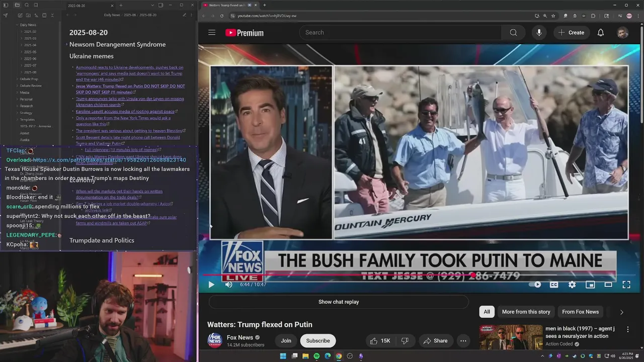The image size is (644, 362).
Task: Focus the YouTube Search input field
Action: (x=400, y=33)
